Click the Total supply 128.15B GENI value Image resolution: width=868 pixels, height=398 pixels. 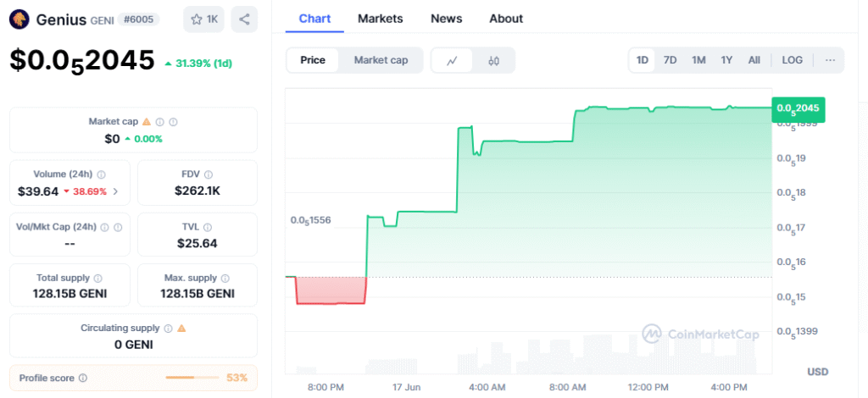pos(70,294)
